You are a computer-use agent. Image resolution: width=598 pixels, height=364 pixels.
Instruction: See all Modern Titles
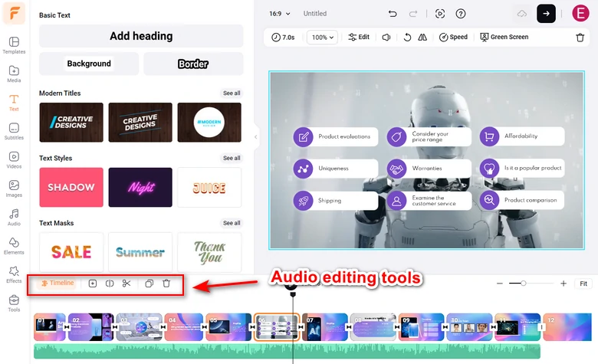click(232, 93)
